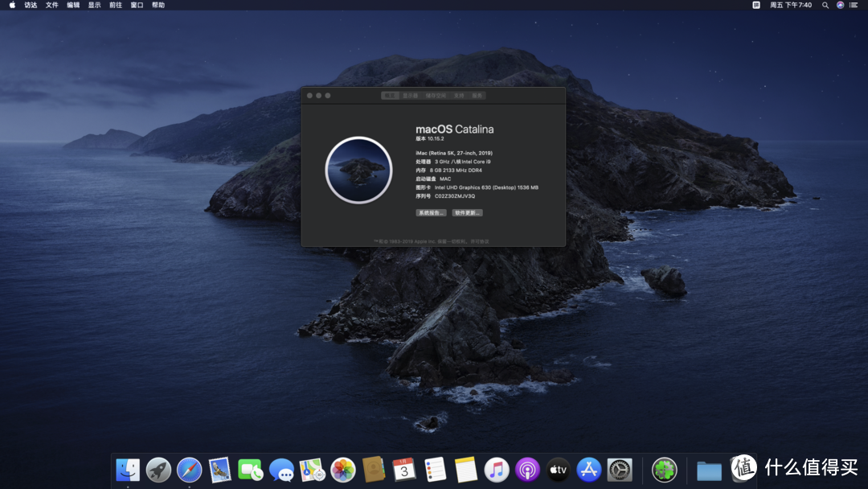868x489 pixels.
Task: Click the 软件更新 button
Action: (x=467, y=212)
